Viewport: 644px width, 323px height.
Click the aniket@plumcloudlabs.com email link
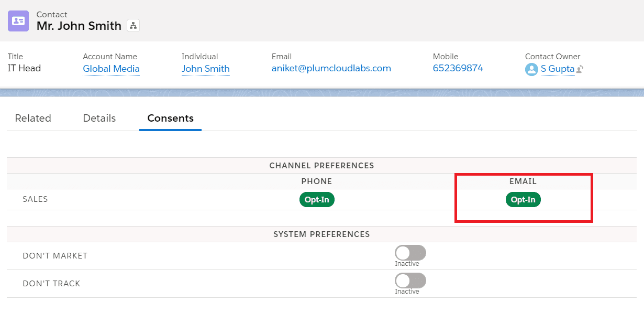pos(331,68)
